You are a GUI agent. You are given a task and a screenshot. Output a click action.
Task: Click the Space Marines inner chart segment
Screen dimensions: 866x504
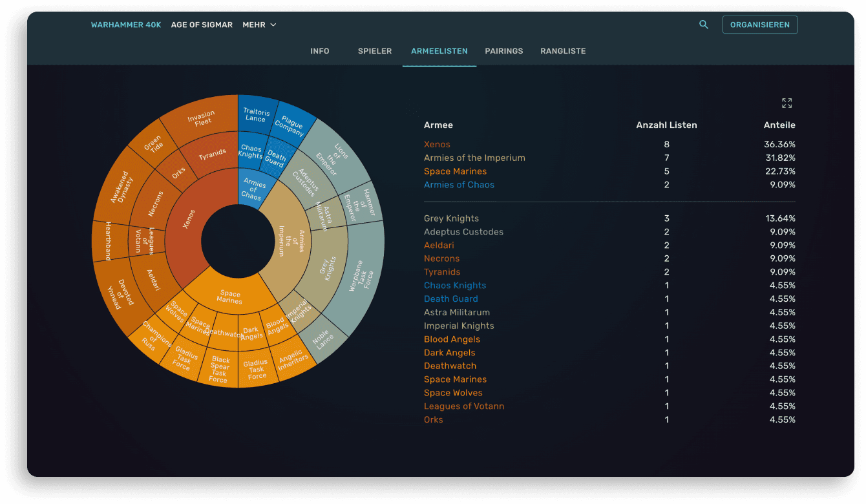tap(230, 297)
